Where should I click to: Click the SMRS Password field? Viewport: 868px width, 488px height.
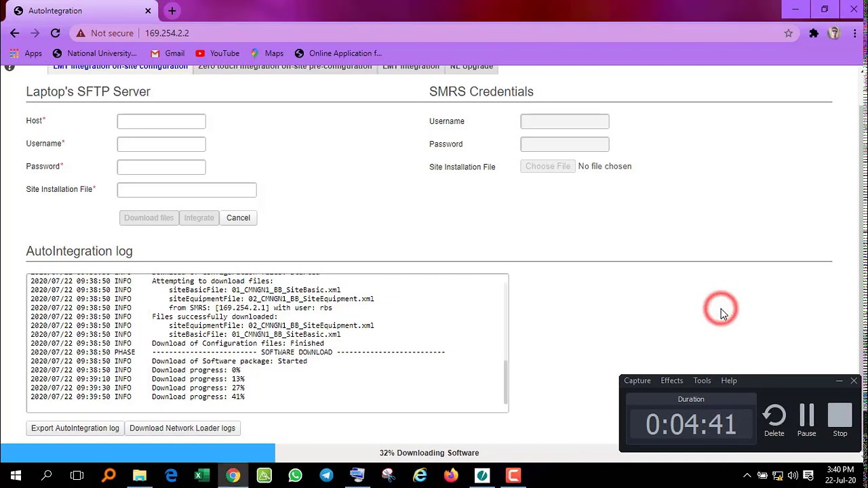[565, 144]
